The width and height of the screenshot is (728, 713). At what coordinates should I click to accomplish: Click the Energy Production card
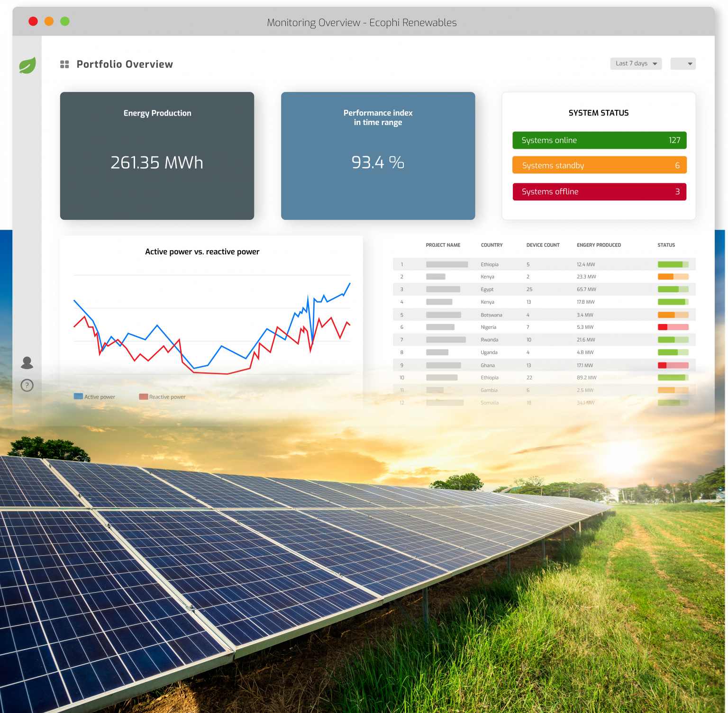point(157,156)
